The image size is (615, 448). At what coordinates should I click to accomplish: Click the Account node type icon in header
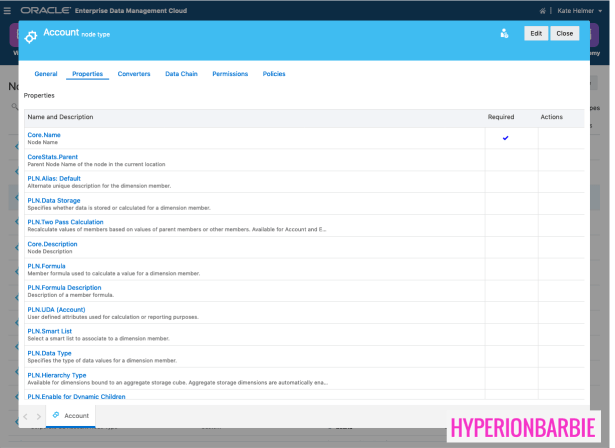pyautogui.click(x=31, y=35)
